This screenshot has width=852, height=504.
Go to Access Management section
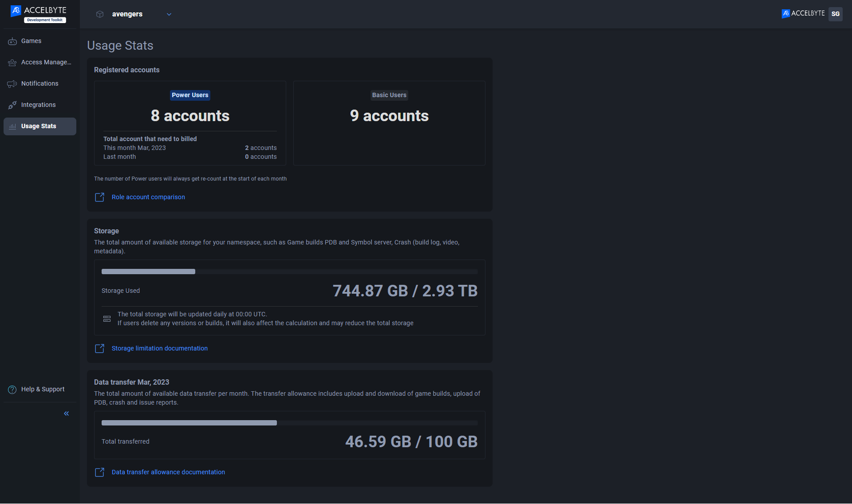[40, 62]
